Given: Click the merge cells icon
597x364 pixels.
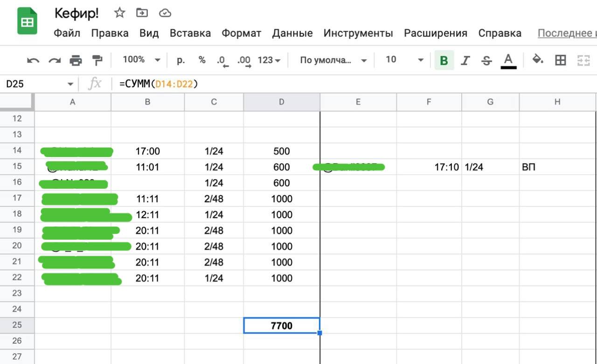Looking at the screenshot, I should pos(583,60).
